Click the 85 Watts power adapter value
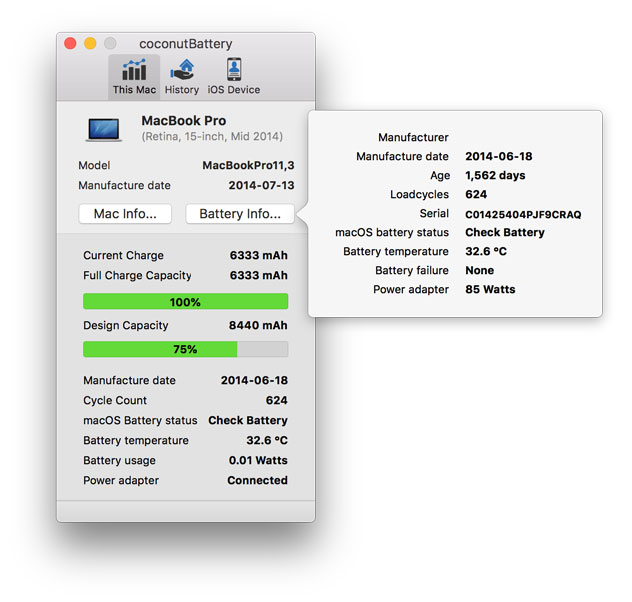 (x=490, y=289)
